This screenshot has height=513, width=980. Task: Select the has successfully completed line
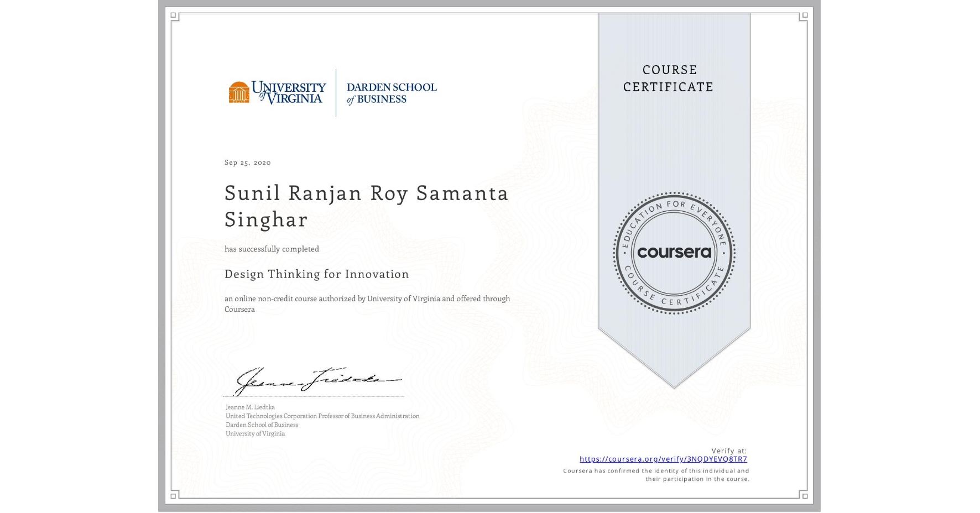coord(271,249)
